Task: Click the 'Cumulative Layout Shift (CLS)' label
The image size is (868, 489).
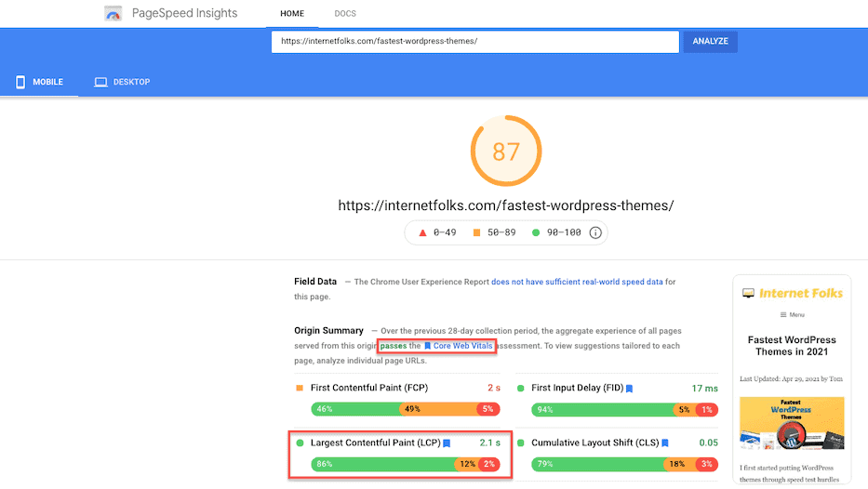Action: click(x=595, y=443)
